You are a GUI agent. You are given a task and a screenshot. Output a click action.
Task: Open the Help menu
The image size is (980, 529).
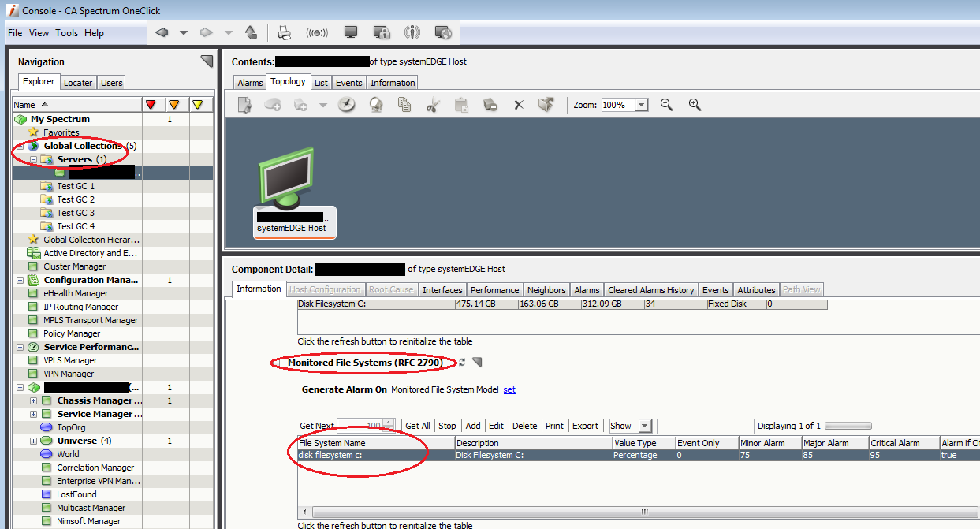pos(95,33)
